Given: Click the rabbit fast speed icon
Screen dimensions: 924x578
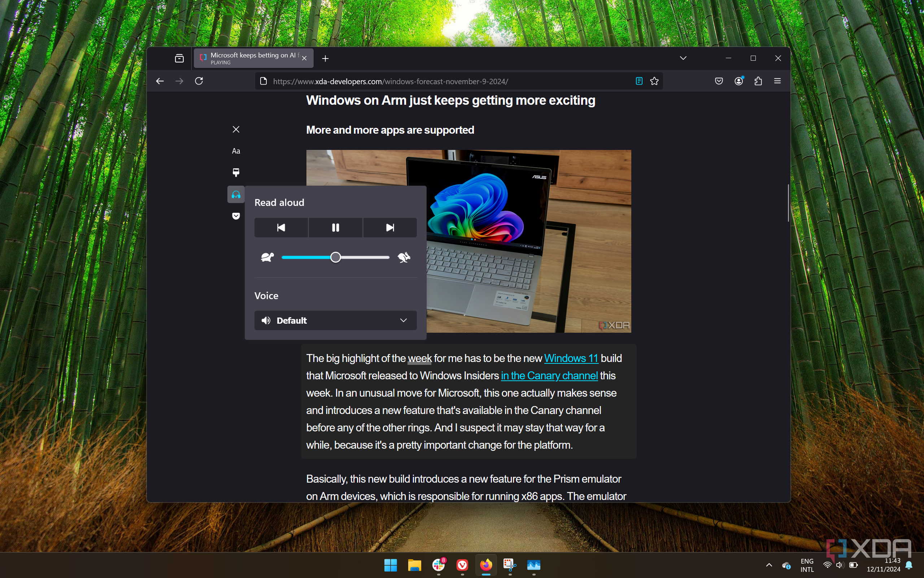Looking at the screenshot, I should click(404, 257).
